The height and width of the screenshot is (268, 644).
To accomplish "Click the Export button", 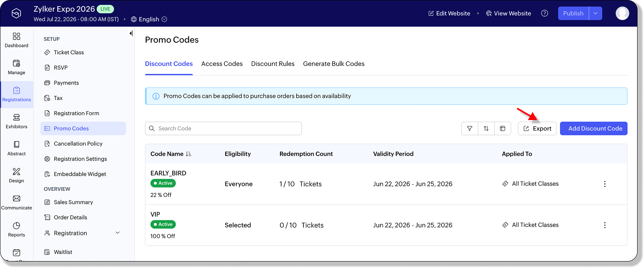I will pos(537,129).
